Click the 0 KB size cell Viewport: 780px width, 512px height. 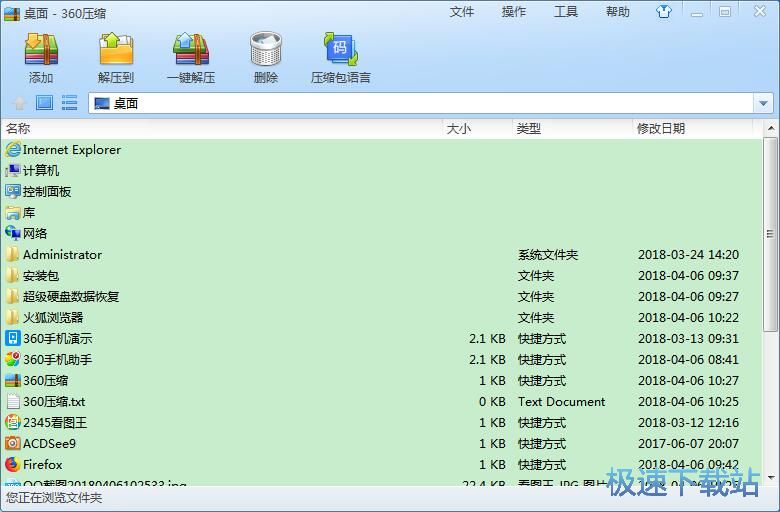click(492, 402)
